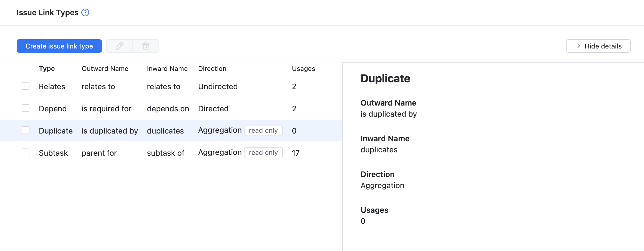This screenshot has width=644, height=251.
Task: Expand details for the Subtask link type
Action: [x=53, y=153]
